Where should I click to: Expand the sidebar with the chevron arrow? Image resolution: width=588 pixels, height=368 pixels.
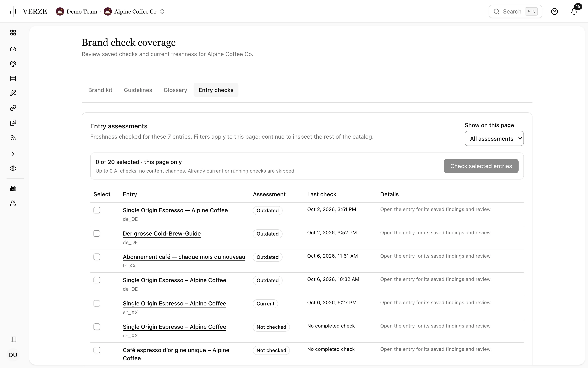click(13, 154)
